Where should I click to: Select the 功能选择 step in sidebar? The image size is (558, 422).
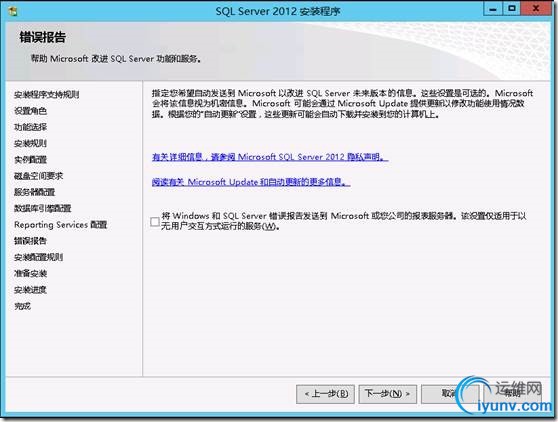30,127
